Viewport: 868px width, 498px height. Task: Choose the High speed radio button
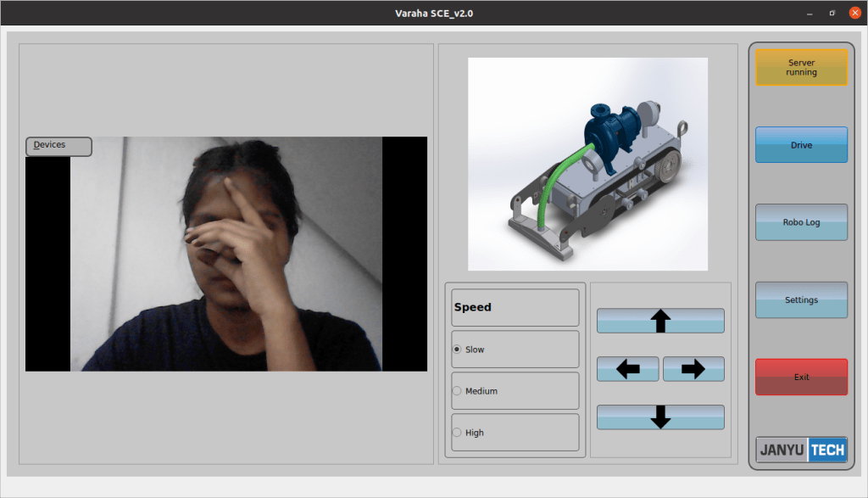click(x=458, y=433)
